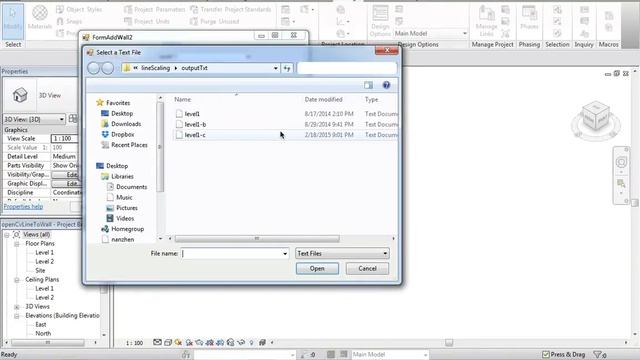Click the file dialog search box
This screenshot has width=640, height=360.
[347, 68]
